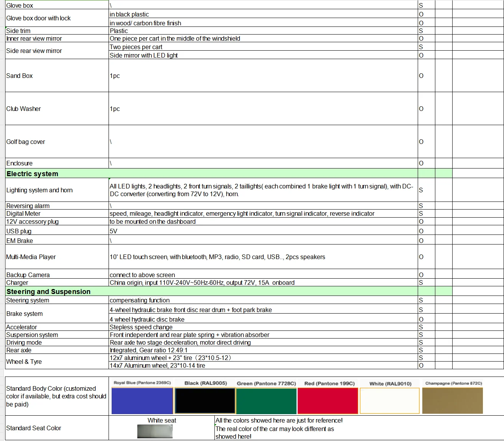Click the 'All LED lights' description cell
504x441 pixels.
click(263, 190)
